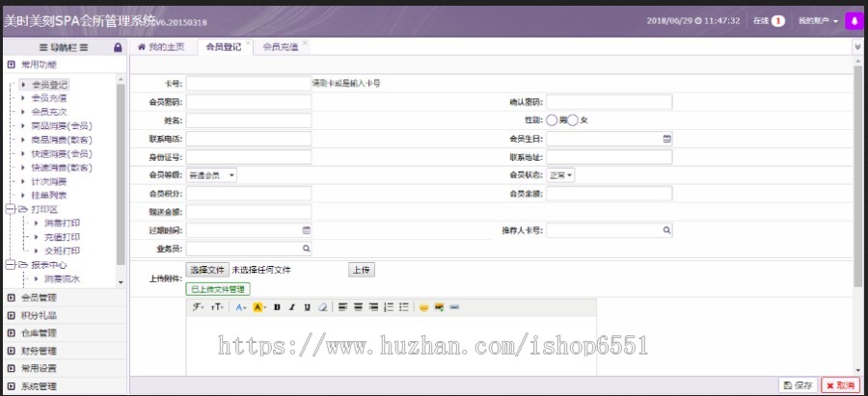The width and height of the screenshot is (868, 396).
Task: Toggle italic formatting in the editor
Action: point(291,307)
